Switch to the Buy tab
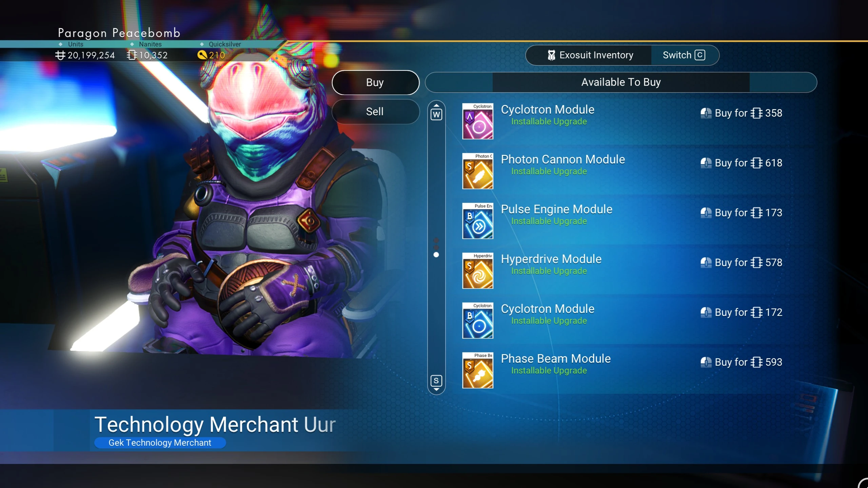The image size is (868, 488). [375, 82]
